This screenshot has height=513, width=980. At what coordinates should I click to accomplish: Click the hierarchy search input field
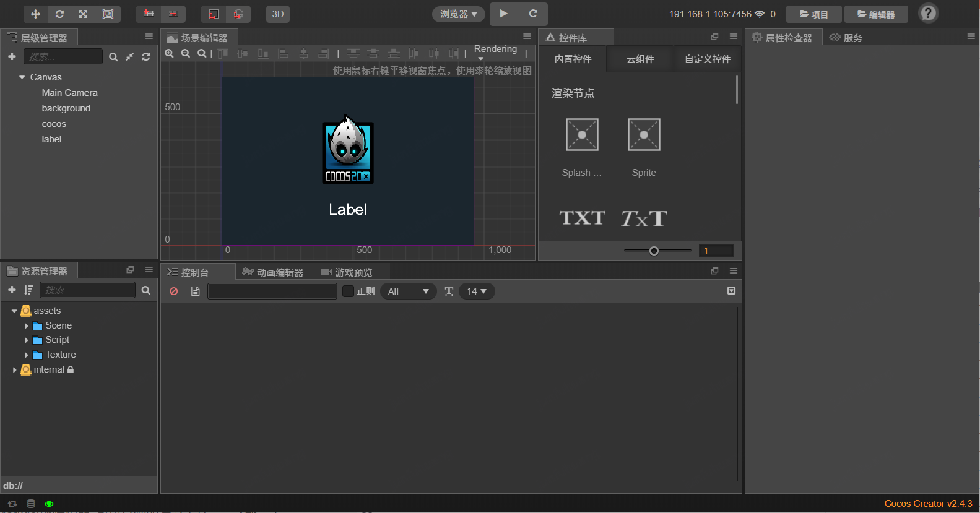(x=63, y=56)
